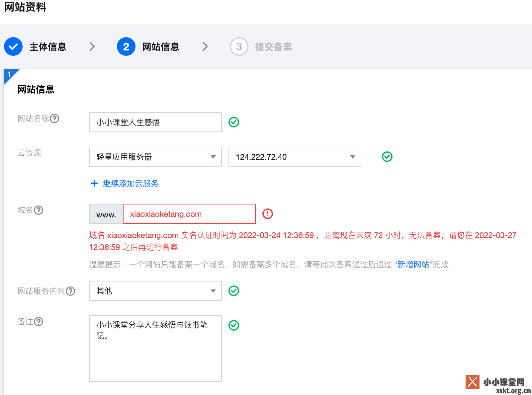Click the 备注 textarea with reading notes text
Screen dimensions: 532x395
[155, 349]
